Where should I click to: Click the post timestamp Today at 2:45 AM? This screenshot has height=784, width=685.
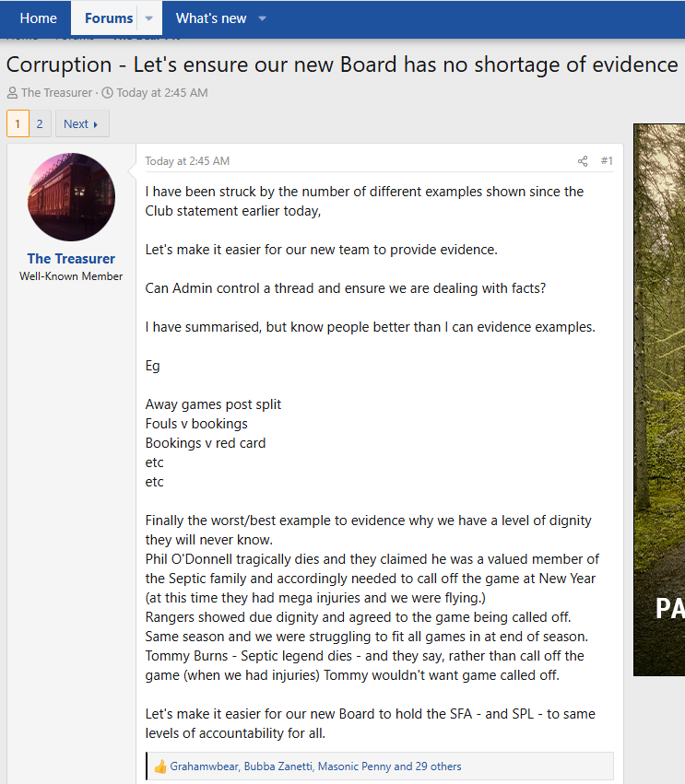(187, 161)
